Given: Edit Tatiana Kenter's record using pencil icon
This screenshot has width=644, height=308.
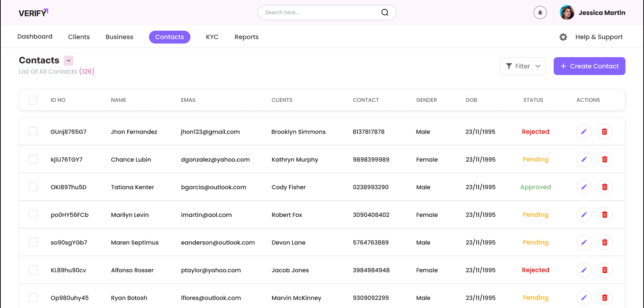Looking at the screenshot, I should (584, 187).
